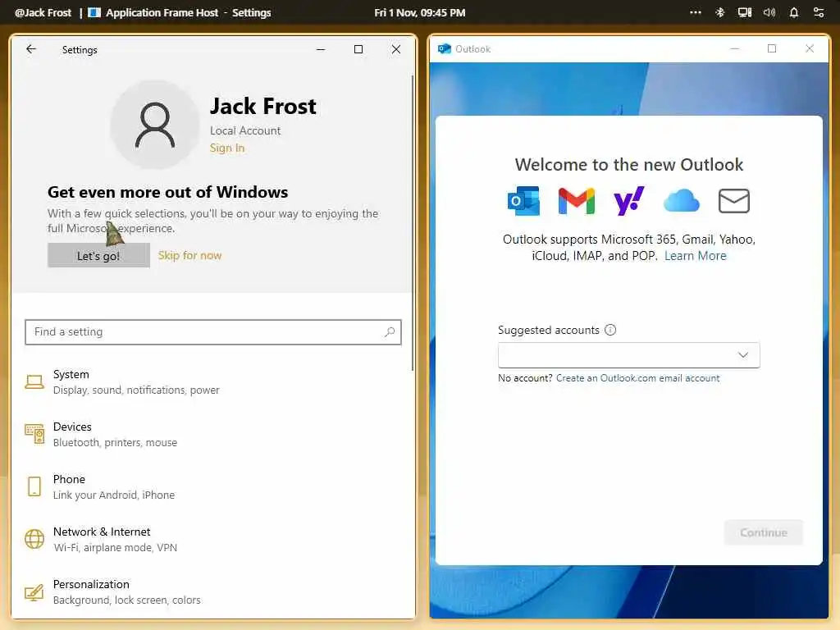Click Create an Outlook.com email account
Image resolution: width=840 pixels, height=630 pixels.
637,378
